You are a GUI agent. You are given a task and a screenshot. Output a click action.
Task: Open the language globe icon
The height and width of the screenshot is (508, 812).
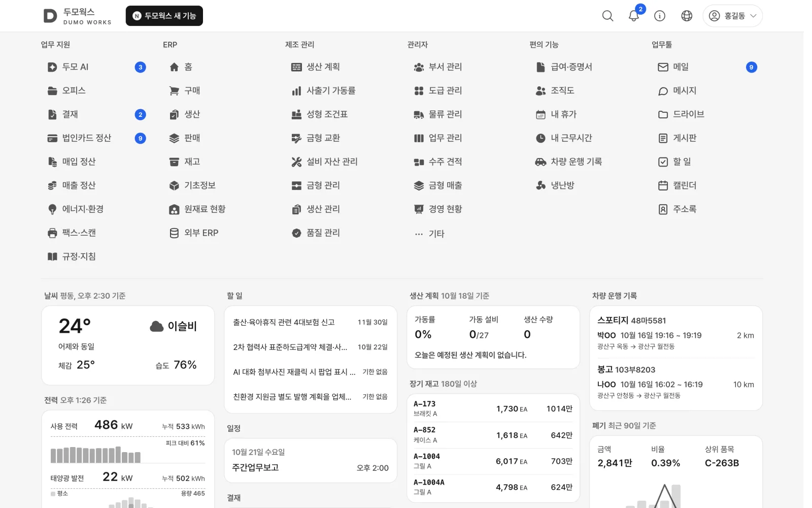pos(687,16)
